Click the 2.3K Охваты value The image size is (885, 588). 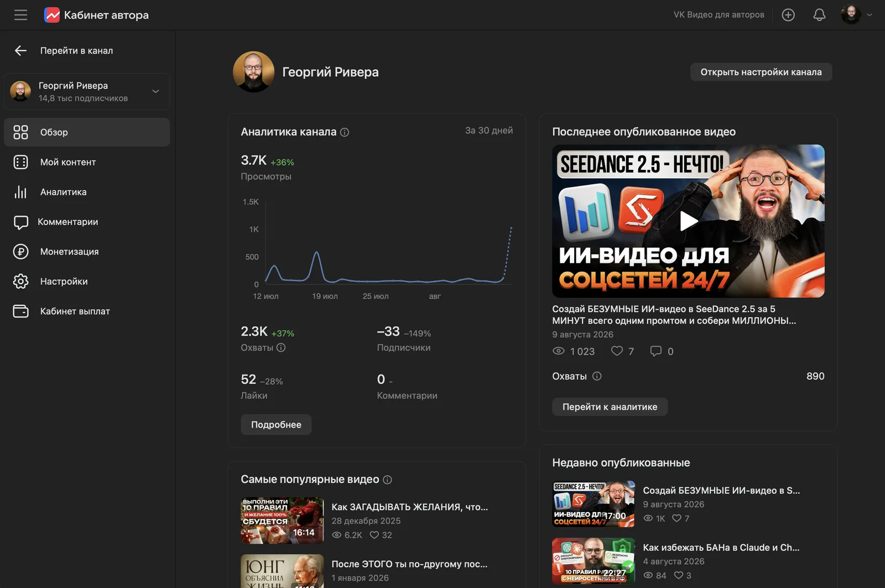pyautogui.click(x=254, y=331)
